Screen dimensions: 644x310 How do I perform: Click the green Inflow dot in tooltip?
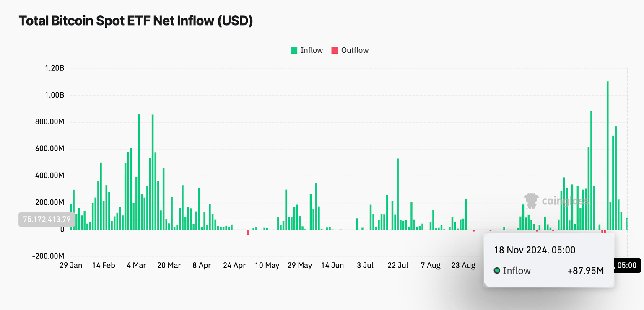tap(497, 271)
